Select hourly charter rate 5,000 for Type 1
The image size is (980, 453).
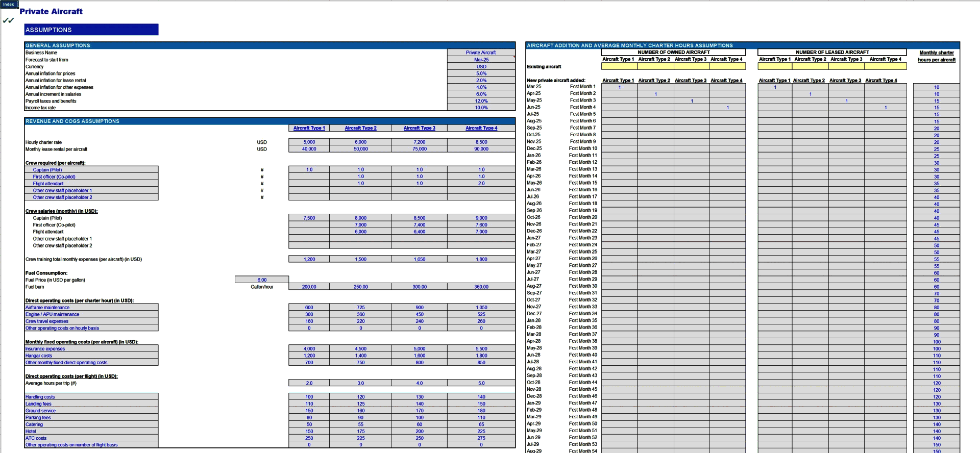309,142
